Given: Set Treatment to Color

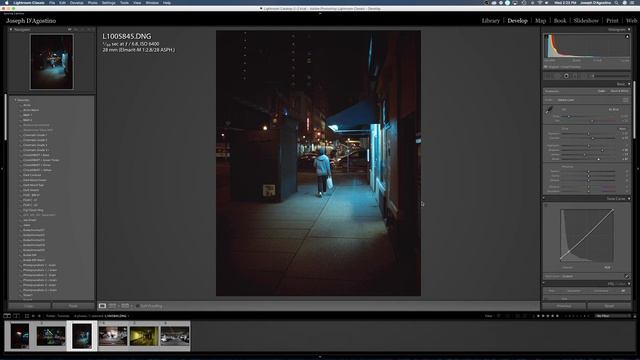Looking at the screenshot, I should pyautogui.click(x=601, y=91).
